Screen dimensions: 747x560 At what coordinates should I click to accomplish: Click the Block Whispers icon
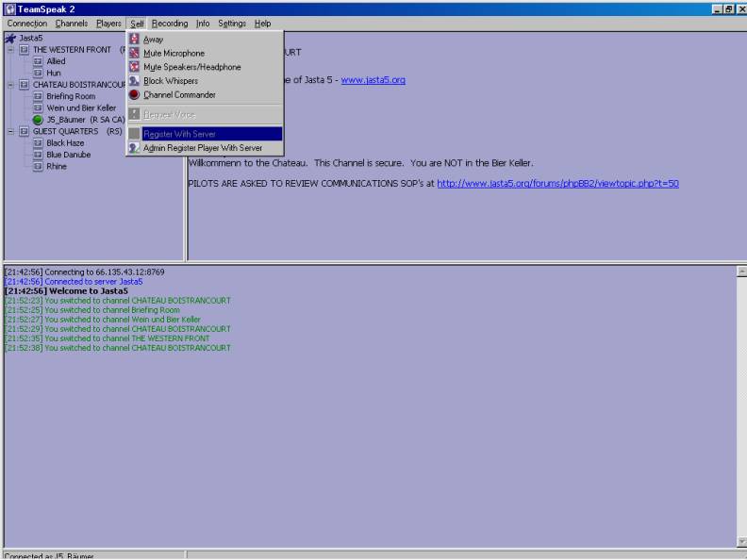135,81
